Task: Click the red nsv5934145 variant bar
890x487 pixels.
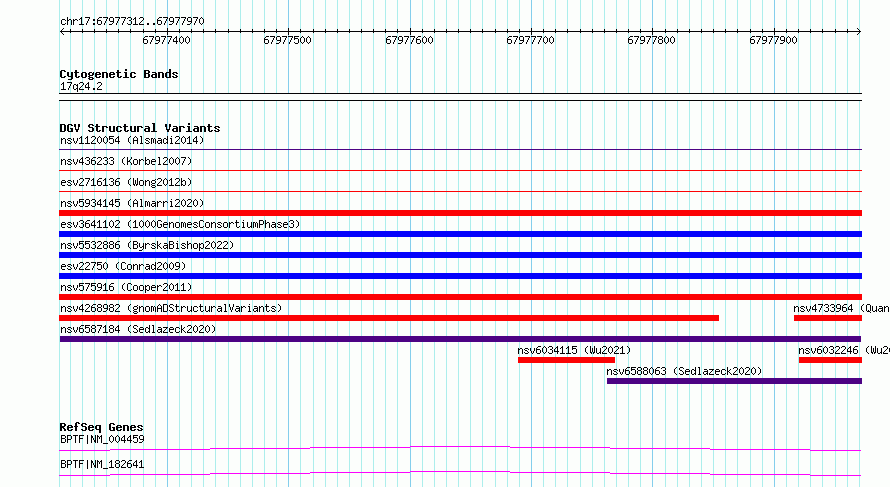Action: pyautogui.click(x=460, y=213)
